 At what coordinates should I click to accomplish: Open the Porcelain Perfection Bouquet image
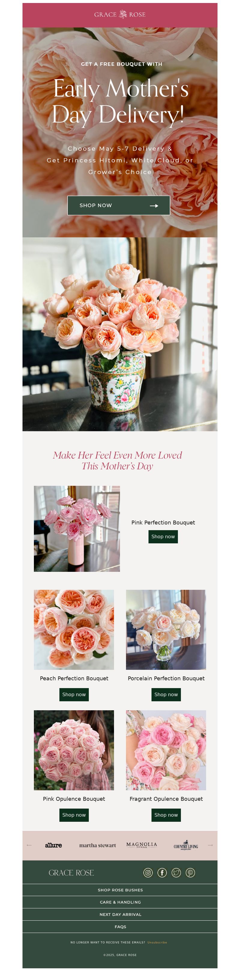(166, 630)
